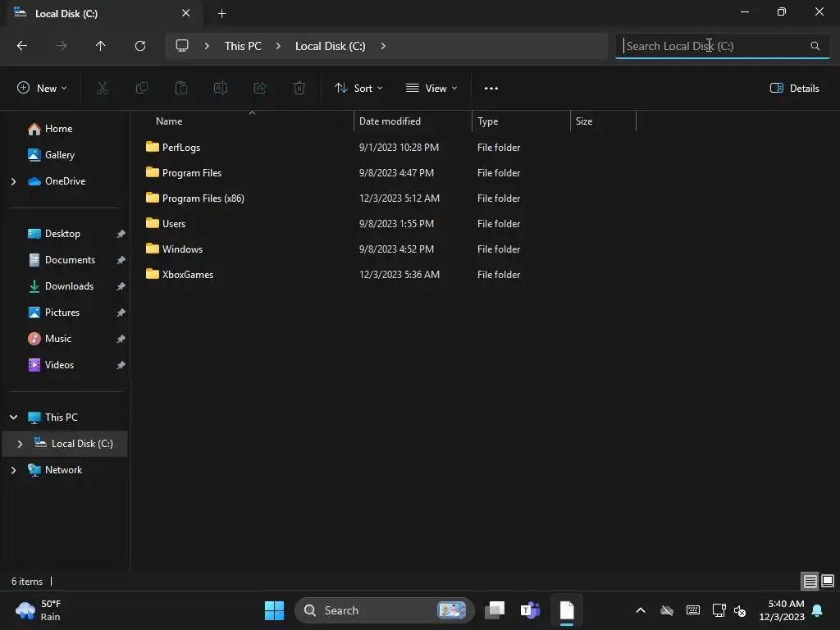Viewport: 840px width, 630px height.
Task: Switch to large thumbnails layout in status bar
Action: (x=828, y=581)
